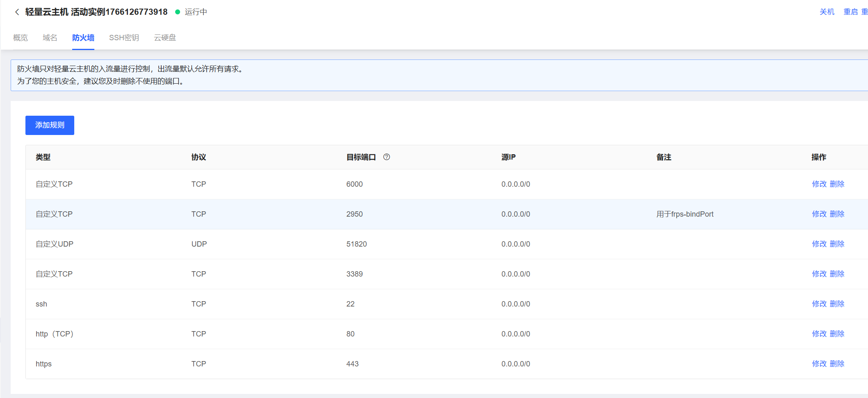Click the back arrow beside instance title
This screenshot has width=868, height=398.
point(17,12)
